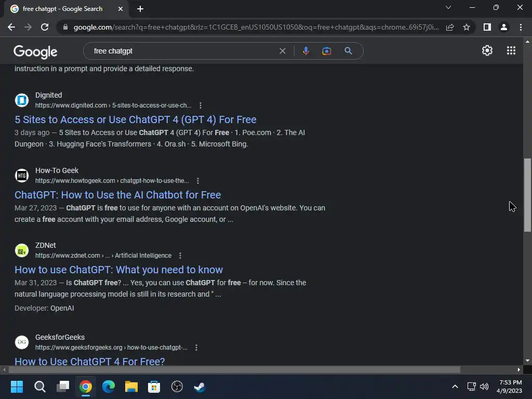Click the howtogeek.com URL breadcrumb

(112, 181)
